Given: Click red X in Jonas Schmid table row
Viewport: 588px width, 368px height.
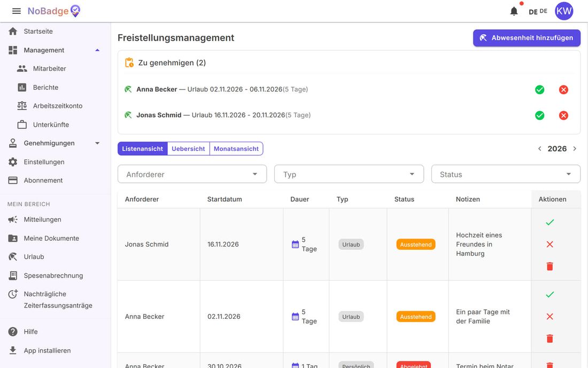Looking at the screenshot, I should click(x=550, y=244).
